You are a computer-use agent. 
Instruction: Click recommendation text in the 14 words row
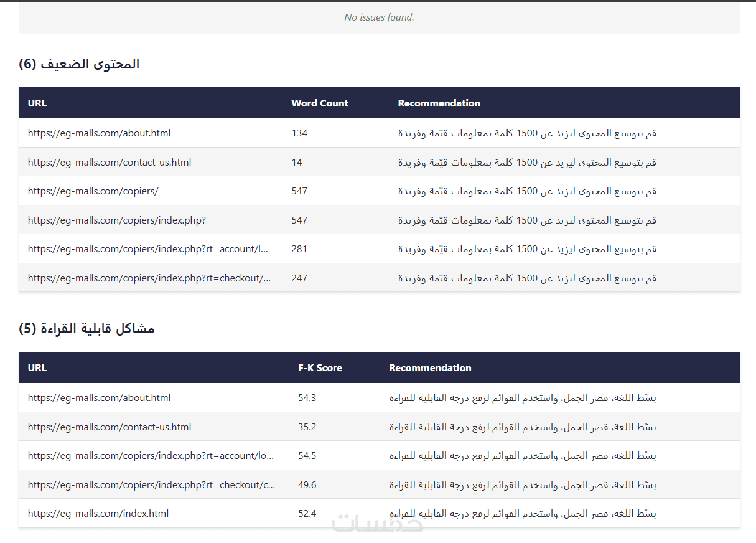coord(528,163)
